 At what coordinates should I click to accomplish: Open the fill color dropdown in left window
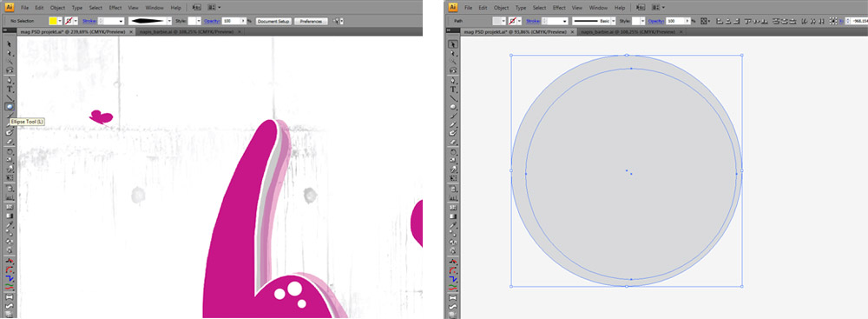60,21
